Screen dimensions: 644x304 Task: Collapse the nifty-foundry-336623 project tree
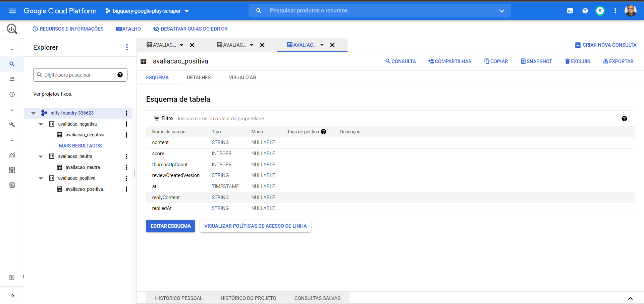click(33, 113)
